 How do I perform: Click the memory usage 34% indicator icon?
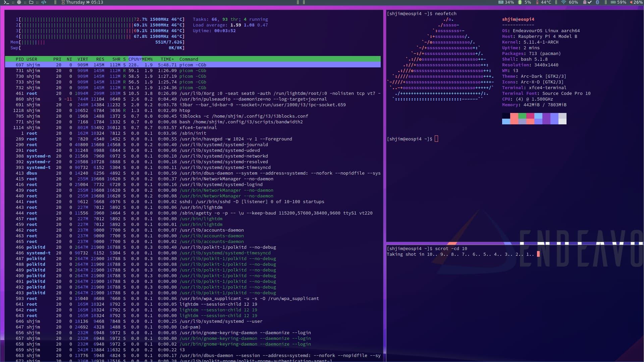[x=501, y=2]
